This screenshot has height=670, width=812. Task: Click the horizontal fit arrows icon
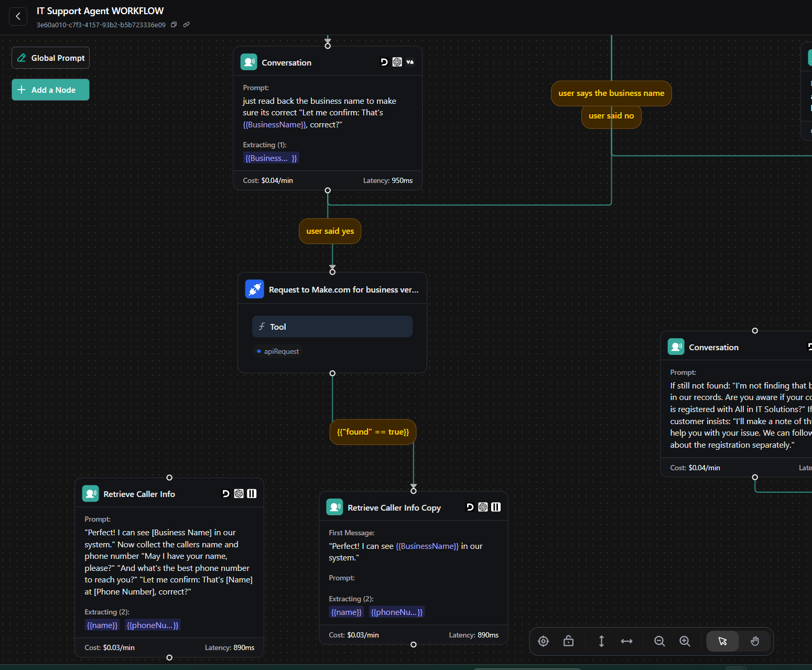626,641
